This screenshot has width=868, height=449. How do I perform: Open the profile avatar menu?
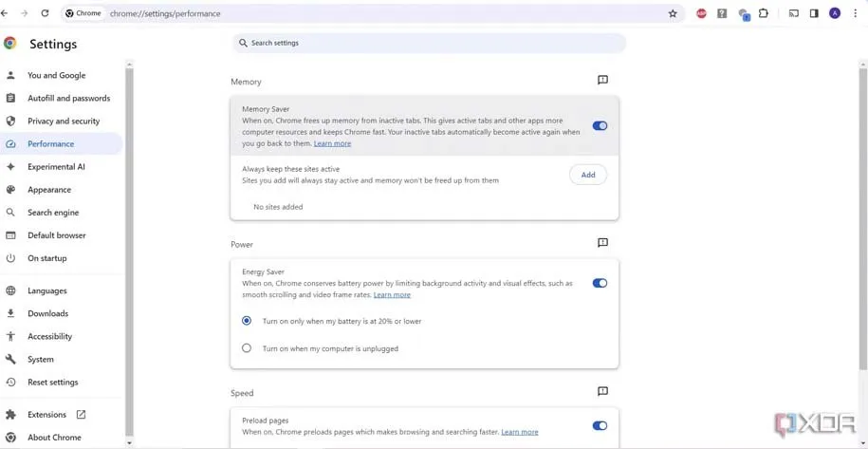(835, 13)
